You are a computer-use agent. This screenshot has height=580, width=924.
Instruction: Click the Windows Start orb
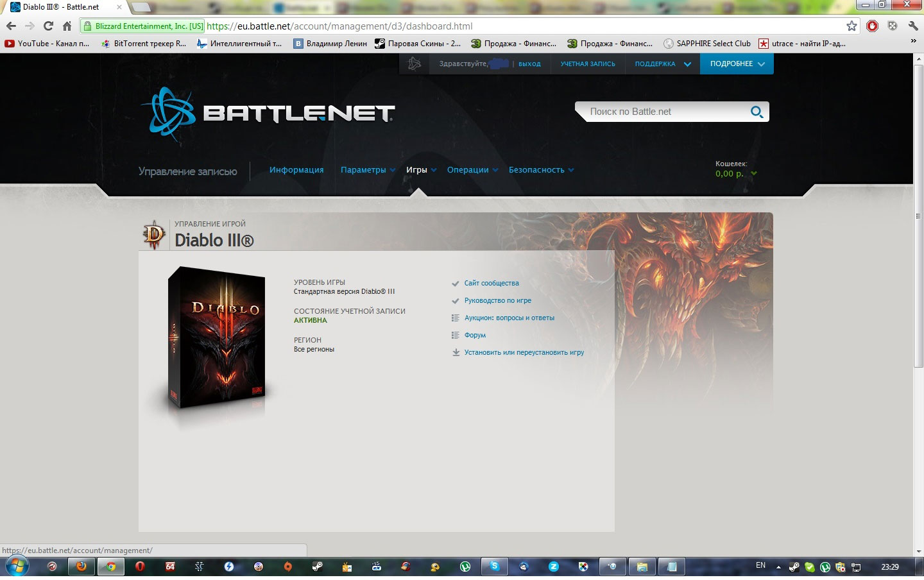pyautogui.click(x=17, y=567)
